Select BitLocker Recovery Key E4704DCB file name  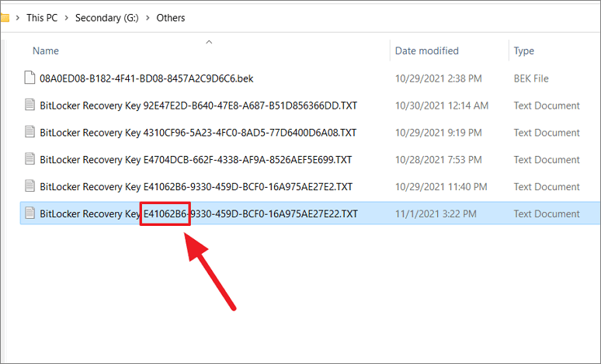(x=196, y=159)
